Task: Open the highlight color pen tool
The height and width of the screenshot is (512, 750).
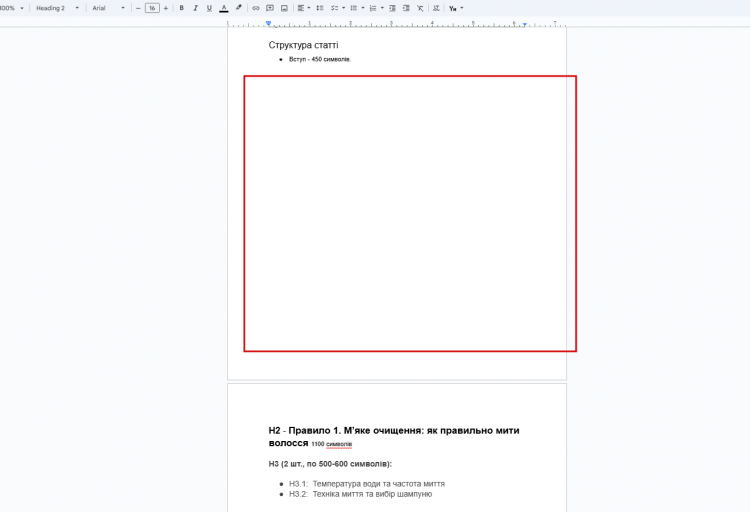Action: pos(238,8)
